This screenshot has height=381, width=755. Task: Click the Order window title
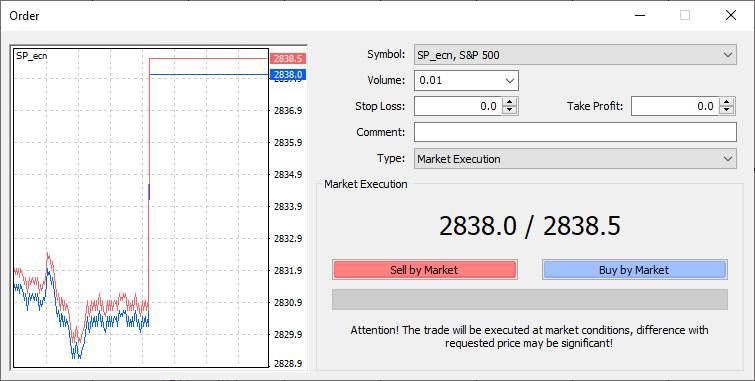tap(24, 16)
